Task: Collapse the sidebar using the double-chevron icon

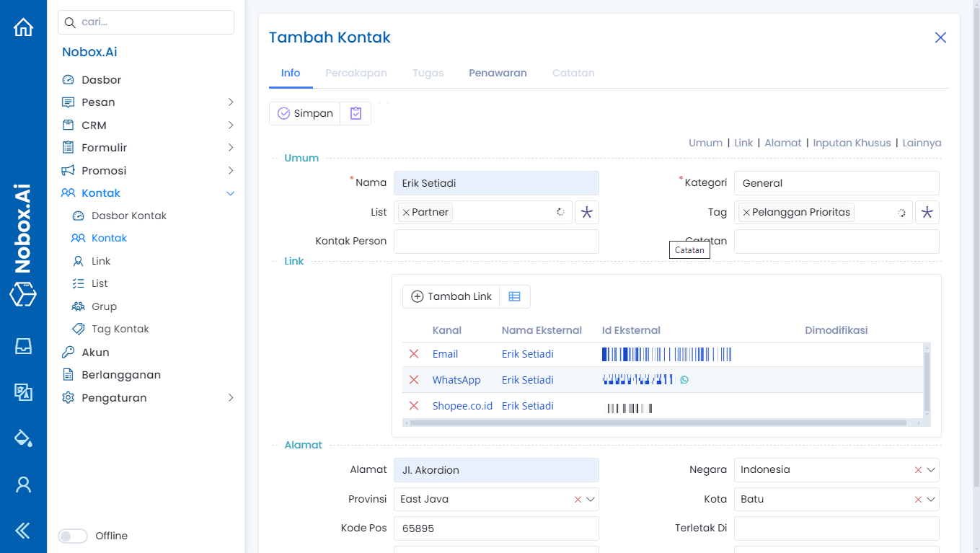Action: (22, 530)
